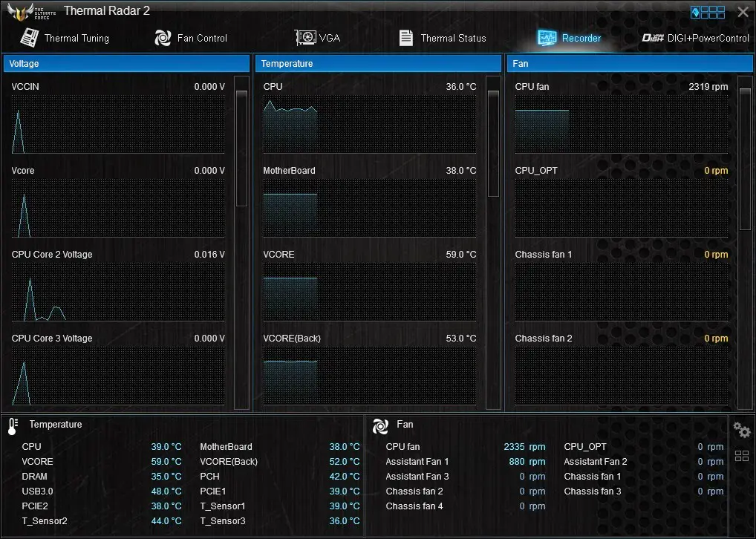Click Chassis fan 3 in fan list

click(593, 491)
